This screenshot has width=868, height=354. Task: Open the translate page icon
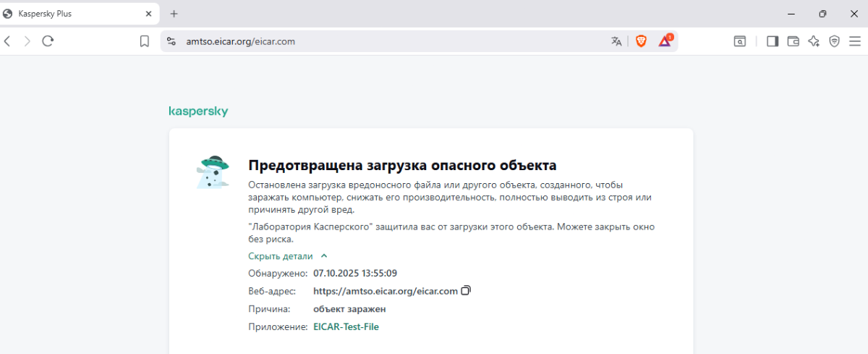[616, 41]
